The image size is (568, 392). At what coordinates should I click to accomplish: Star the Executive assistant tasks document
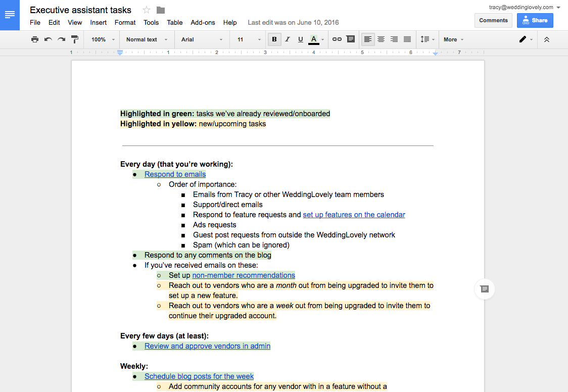[147, 10]
